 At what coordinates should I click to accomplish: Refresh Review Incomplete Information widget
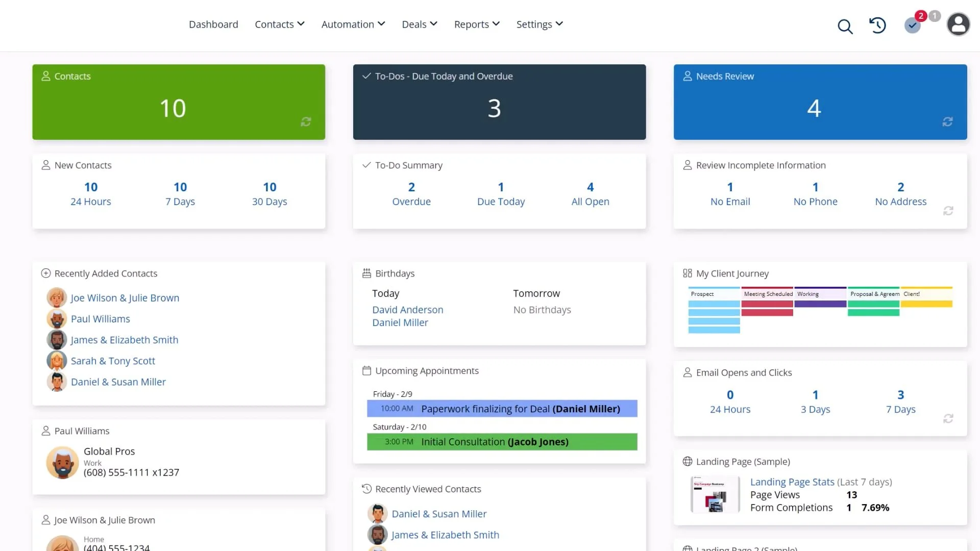[x=948, y=211]
